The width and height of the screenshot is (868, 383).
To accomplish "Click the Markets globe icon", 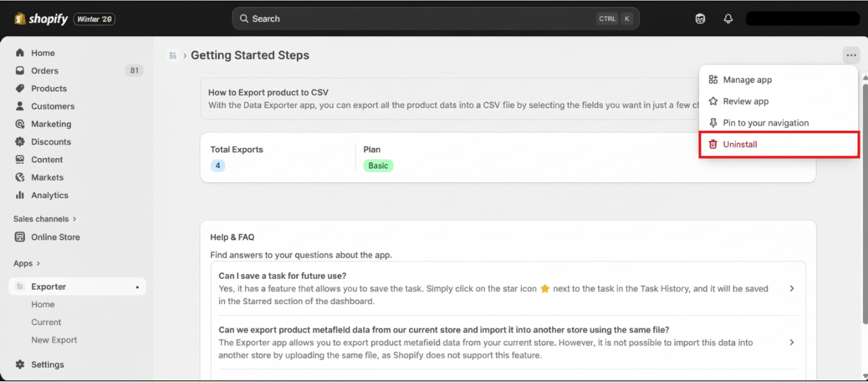I will [20, 177].
